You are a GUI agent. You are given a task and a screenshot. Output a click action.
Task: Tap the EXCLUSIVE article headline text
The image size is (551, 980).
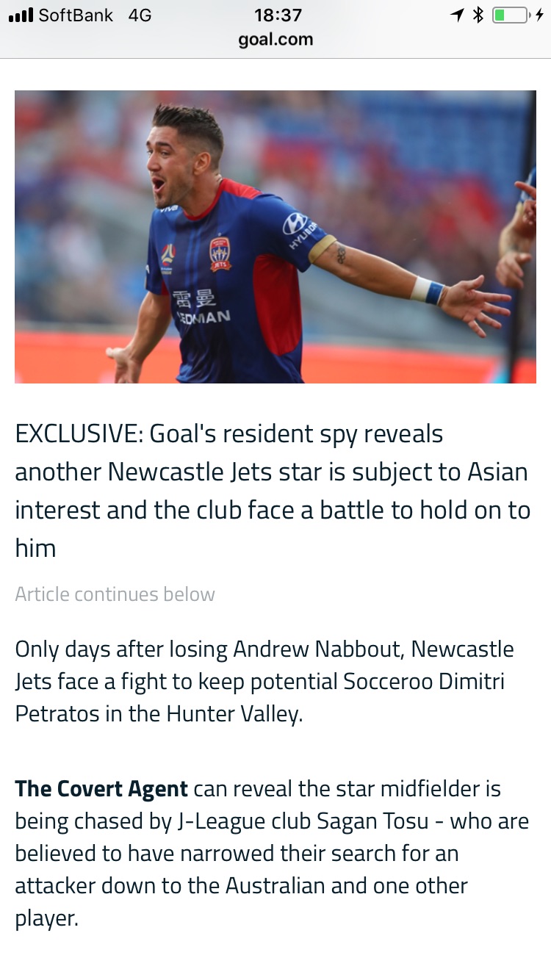click(x=273, y=490)
